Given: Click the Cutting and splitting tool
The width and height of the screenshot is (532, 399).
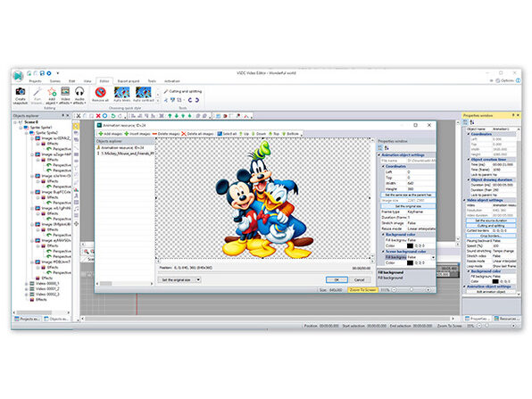Looking at the screenshot, I should click(183, 91).
